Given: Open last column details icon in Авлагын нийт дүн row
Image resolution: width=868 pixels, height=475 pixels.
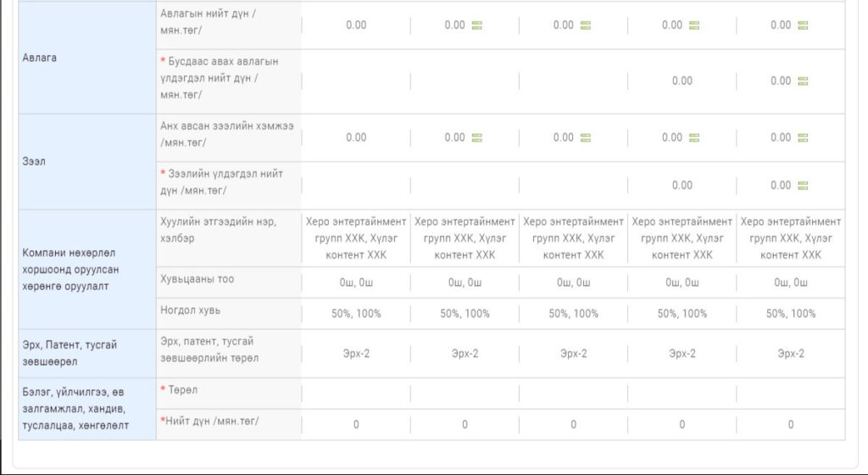Looking at the screenshot, I should click(803, 25).
